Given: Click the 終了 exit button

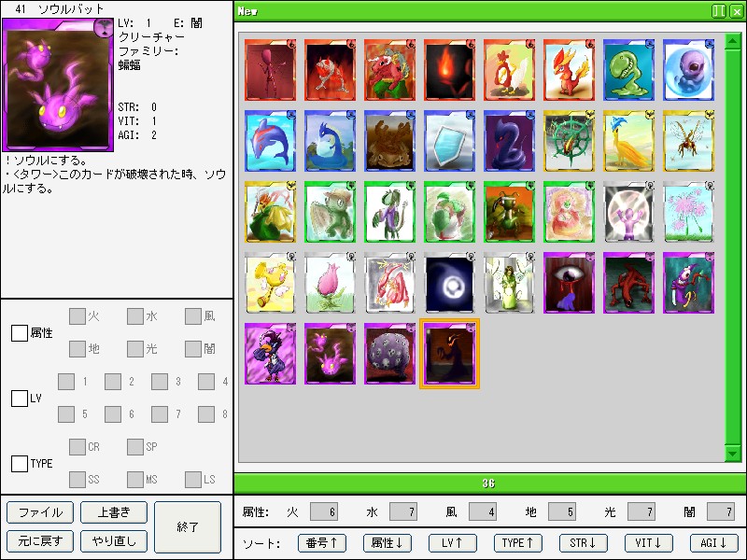Looking at the screenshot, I should (188, 526).
